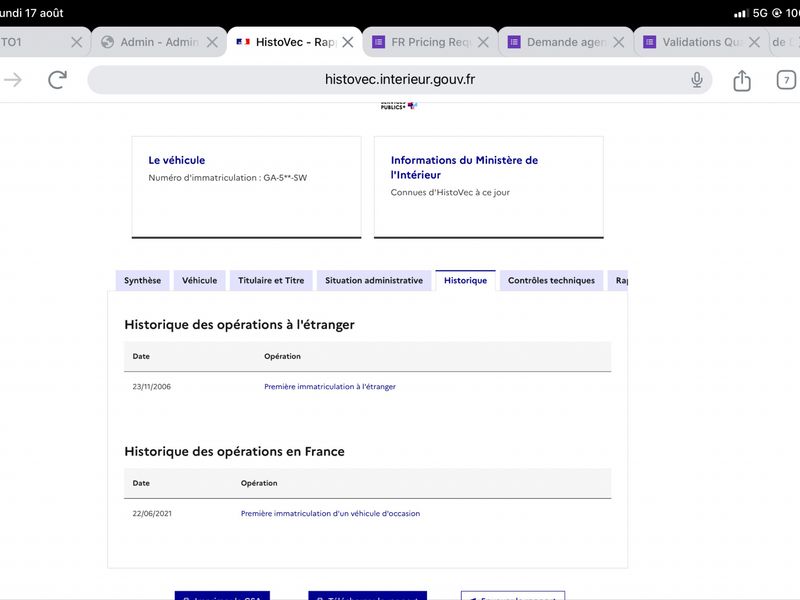Switch to the FR Pricing browser tab
Viewport: 800px width, 600px height.
(x=430, y=42)
